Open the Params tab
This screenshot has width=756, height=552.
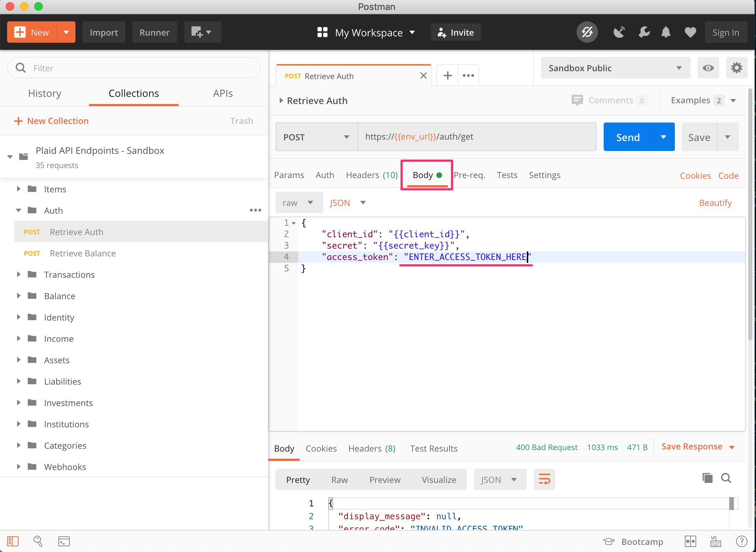click(x=289, y=175)
